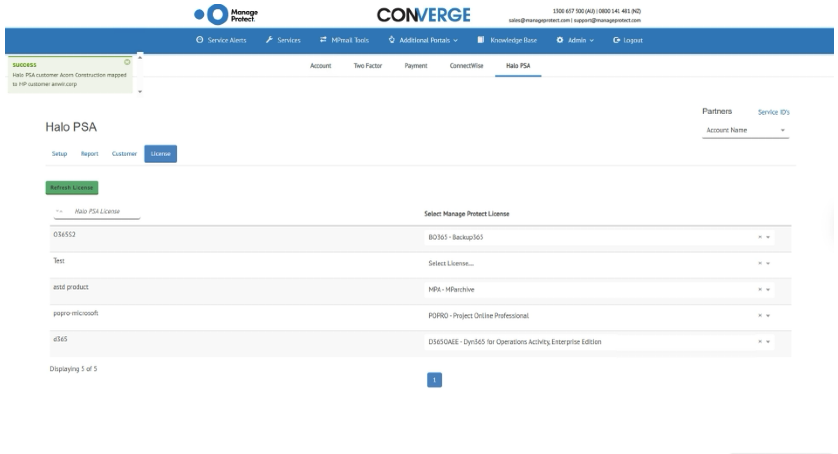Select the O365S2 license row text
The width and height of the screenshot is (838, 454).
tap(64, 234)
